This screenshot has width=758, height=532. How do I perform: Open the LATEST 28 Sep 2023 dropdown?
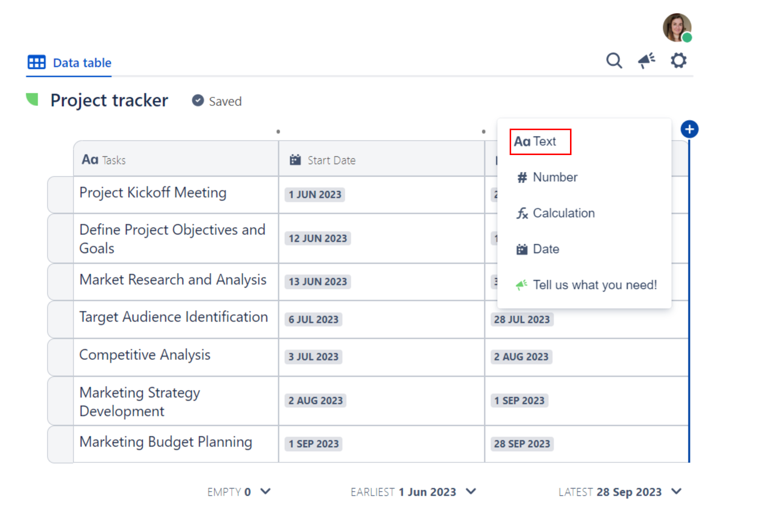[x=676, y=492]
